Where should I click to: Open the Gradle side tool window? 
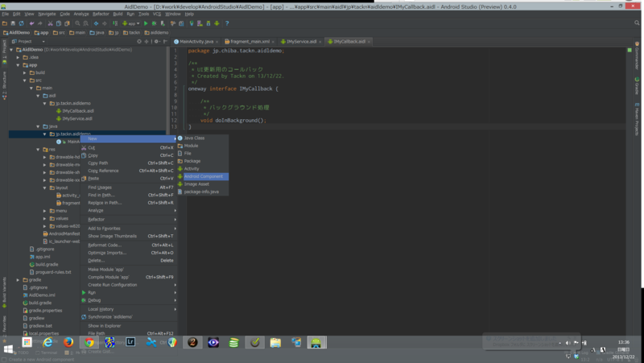click(637, 86)
